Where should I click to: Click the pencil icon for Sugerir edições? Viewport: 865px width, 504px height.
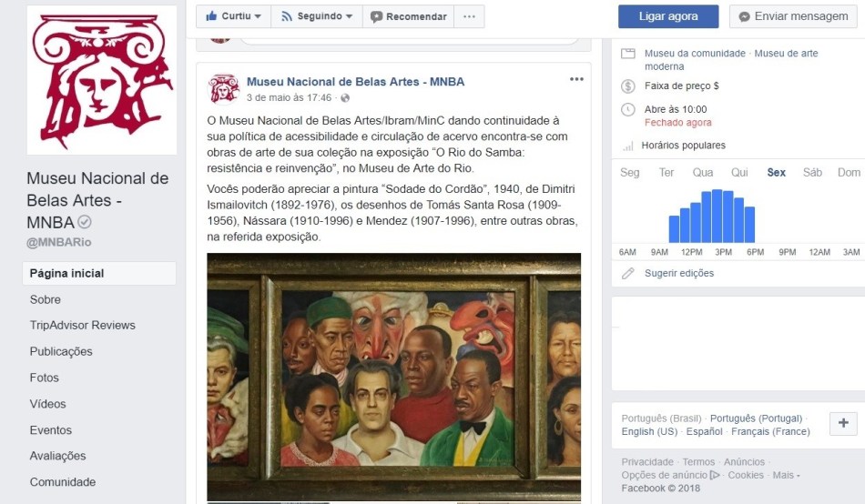click(x=627, y=274)
